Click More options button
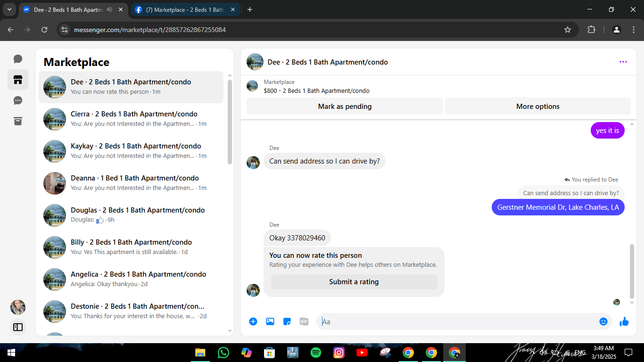Screen dimensions: 644x362 (538, 107)
